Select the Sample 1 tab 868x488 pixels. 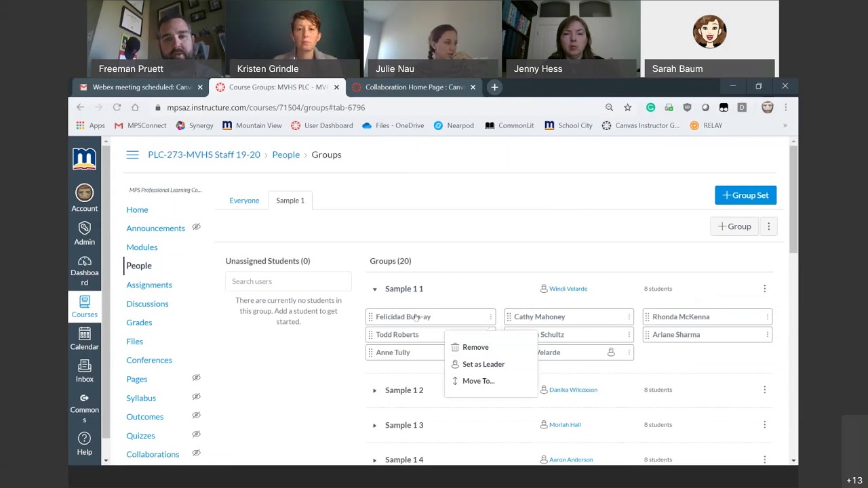(x=290, y=201)
